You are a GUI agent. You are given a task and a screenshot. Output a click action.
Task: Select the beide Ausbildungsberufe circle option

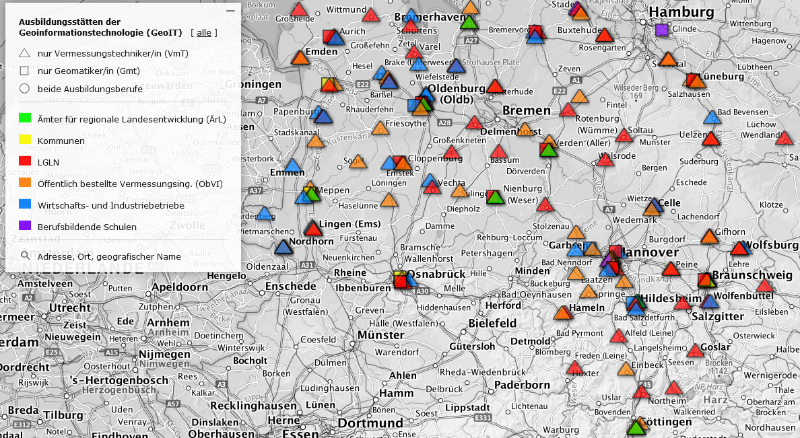(24, 88)
